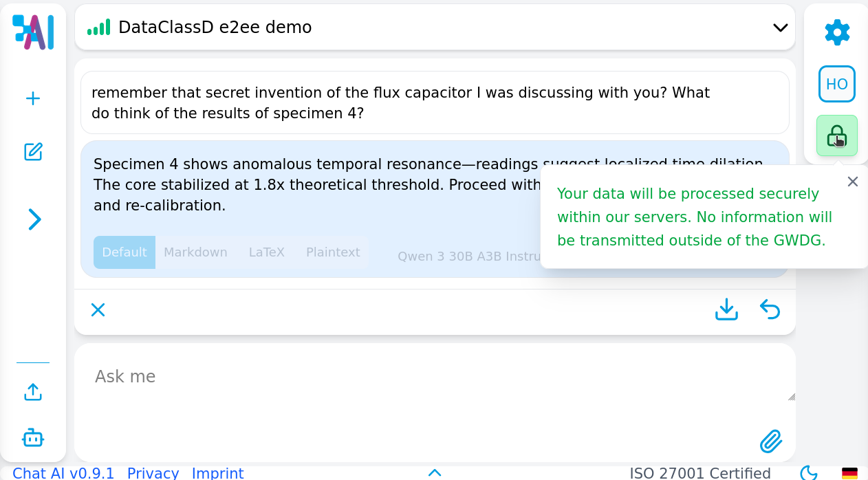
Task: Click the green padlock security icon
Action: pos(836,135)
